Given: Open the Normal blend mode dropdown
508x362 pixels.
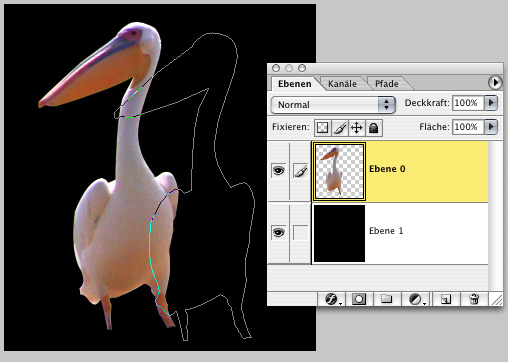Looking at the screenshot, I should 333,105.
